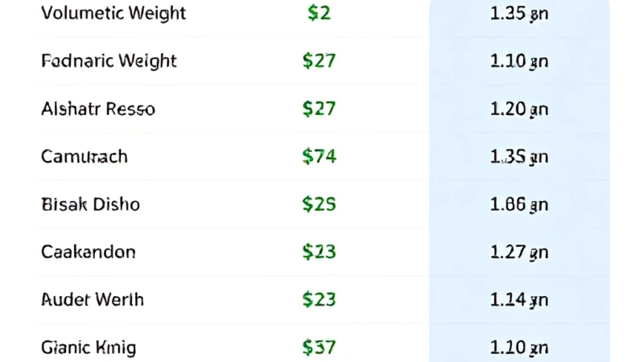Choose the Audet Werth entry
The image size is (644, 362).
[93, 299]
